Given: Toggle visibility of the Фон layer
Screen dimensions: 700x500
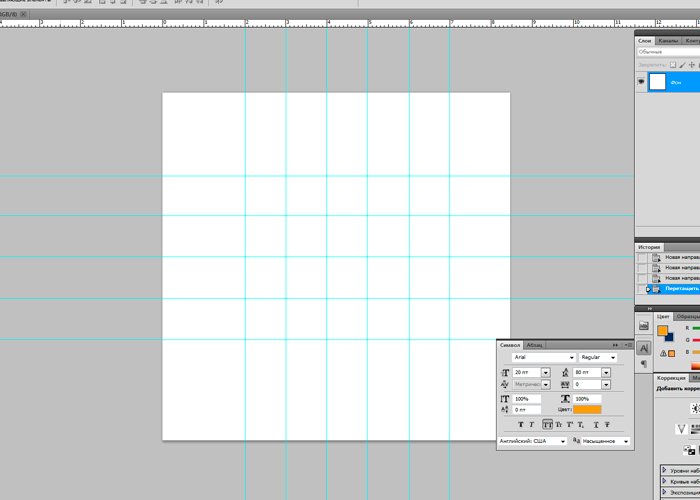Looking at the screenshot, I should [642, 82].
